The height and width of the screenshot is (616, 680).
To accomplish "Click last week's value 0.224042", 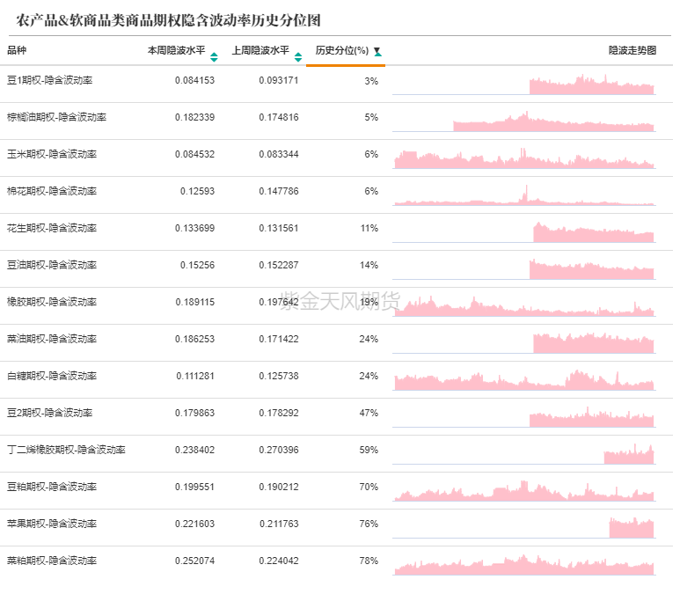I will 279,561.
